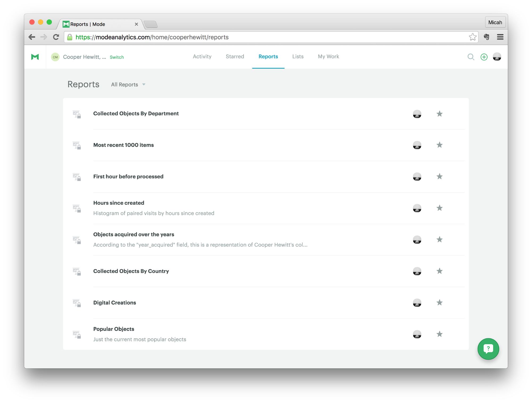Click the Cooper Hewitt organization name
This screenshot has height=403, width=532.
84,57
